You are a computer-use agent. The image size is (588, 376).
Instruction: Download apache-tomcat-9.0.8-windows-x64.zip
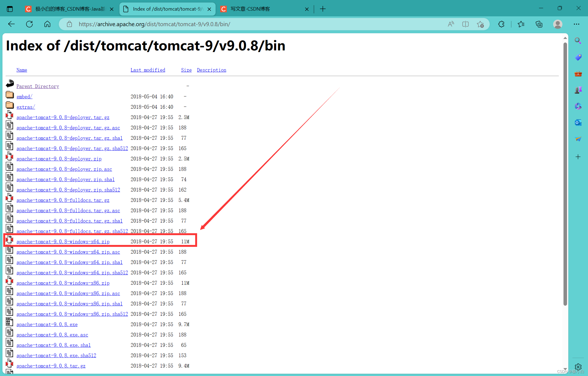[x=63, y=242]
